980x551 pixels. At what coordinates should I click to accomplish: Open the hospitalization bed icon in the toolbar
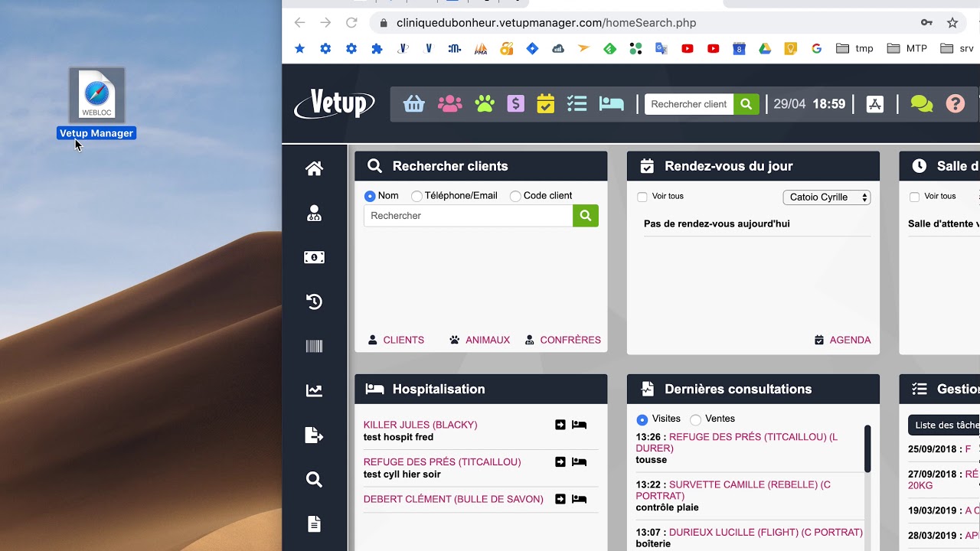click(x=611, y=103)
